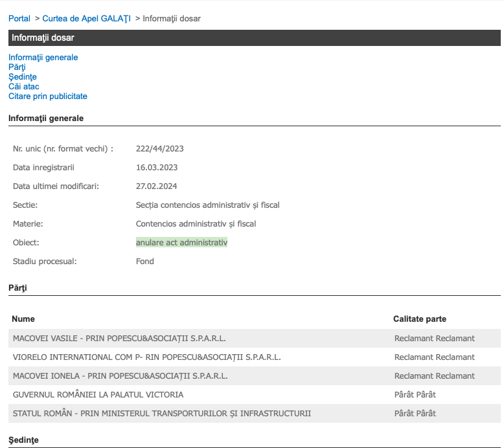Jump to Informaţii generale anchor link
The width and height of the screenshot is (504, 448).
coord(43,58)
